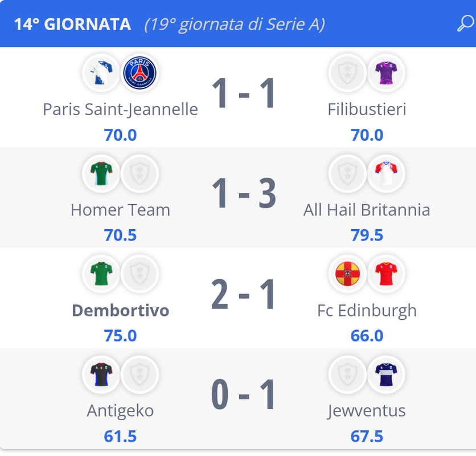
Task: Click the purple jersey of Filibustieri
Action: pos(386,74)
